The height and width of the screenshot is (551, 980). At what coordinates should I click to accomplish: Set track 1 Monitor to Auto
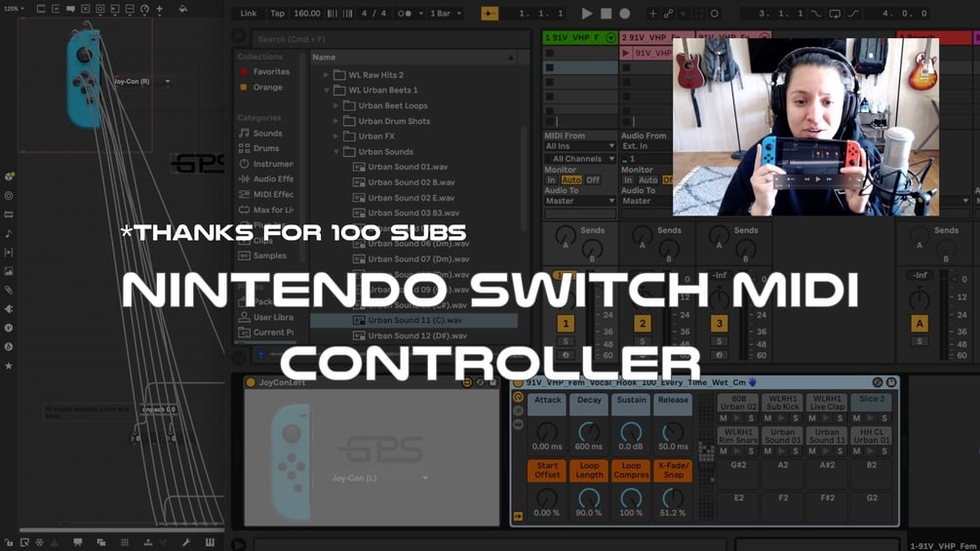(571, 179)
